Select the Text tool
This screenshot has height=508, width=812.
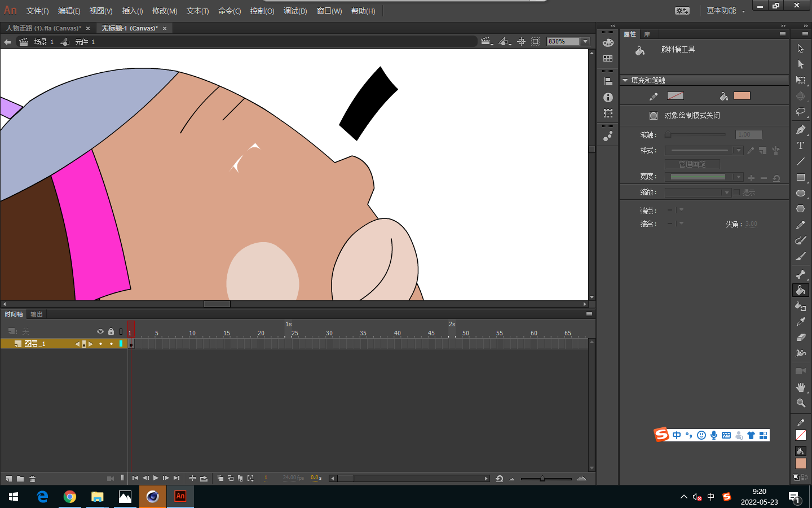point(801,146)
